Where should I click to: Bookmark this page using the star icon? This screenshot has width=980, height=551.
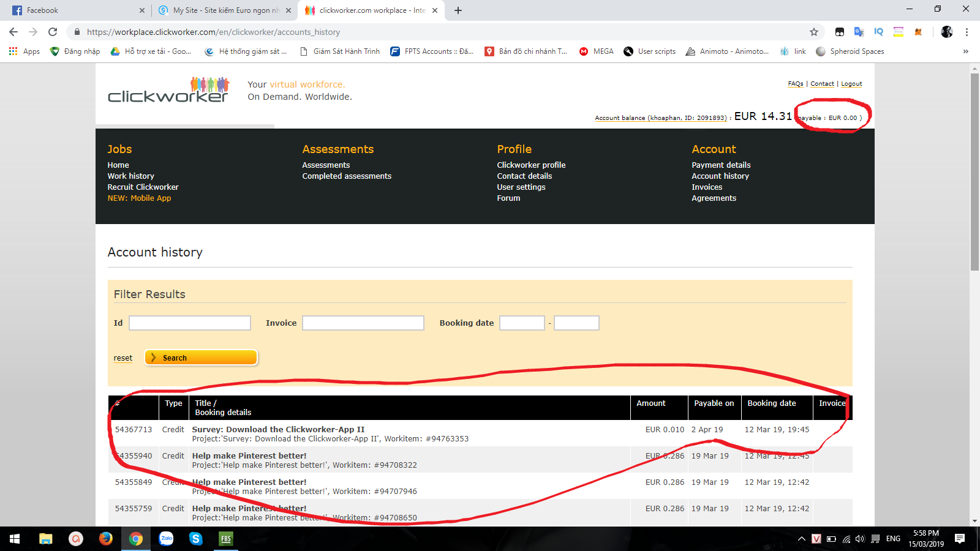[814, 32]
